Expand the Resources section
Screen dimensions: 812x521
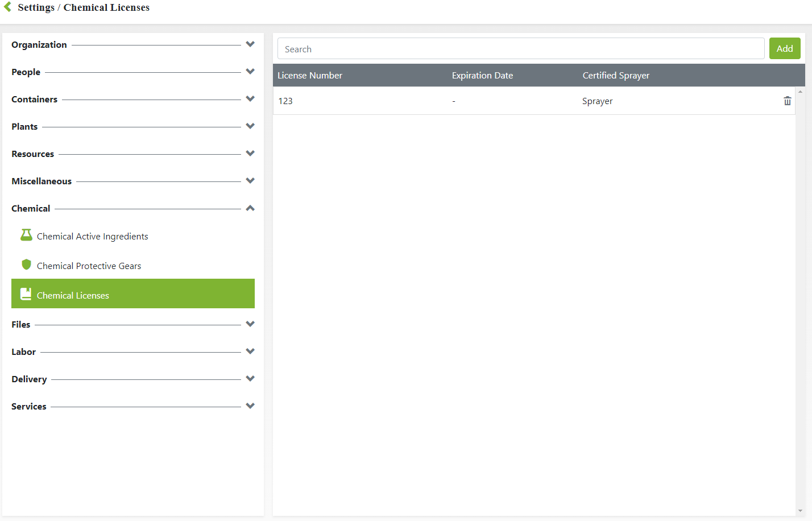pyautogui.click(x=250, y=154)
